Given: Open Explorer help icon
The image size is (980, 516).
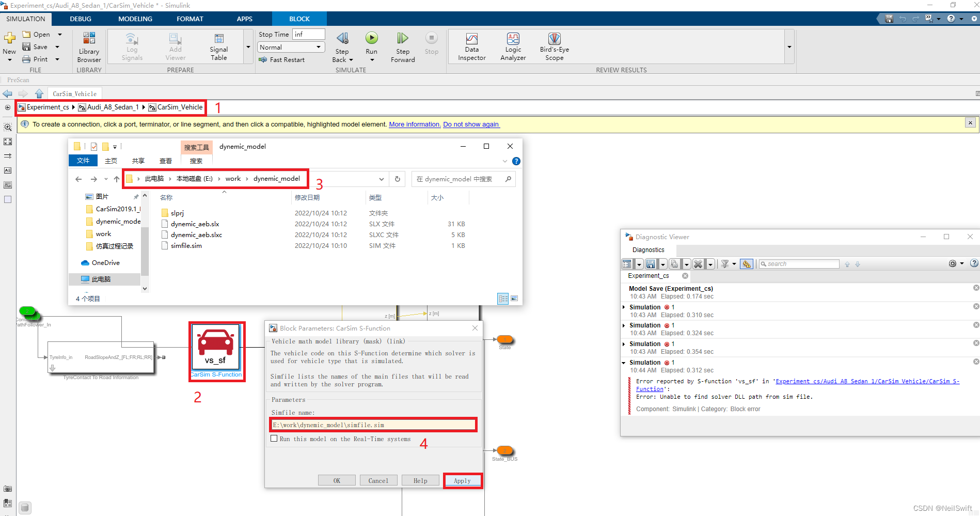Looking at the screenshot, I should pyautogui.click(x=516, y=161).
